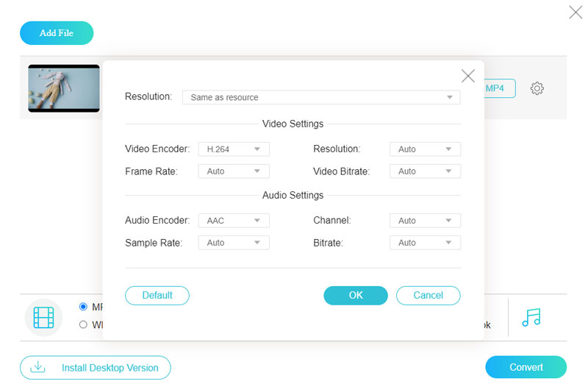Open the Sample Rate dropdown
Viewport: 588px width, 384px height.
[234, 243]
